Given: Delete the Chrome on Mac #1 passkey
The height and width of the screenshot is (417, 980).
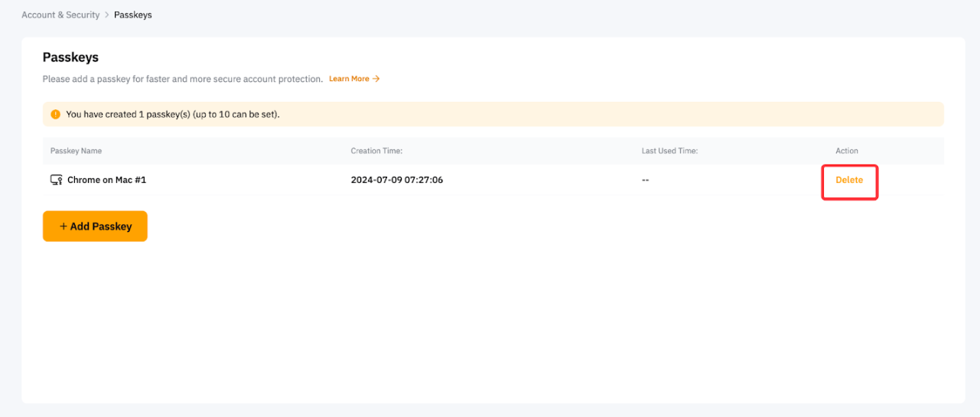Looking at the screenshot, I should click(x=849, y=180).
